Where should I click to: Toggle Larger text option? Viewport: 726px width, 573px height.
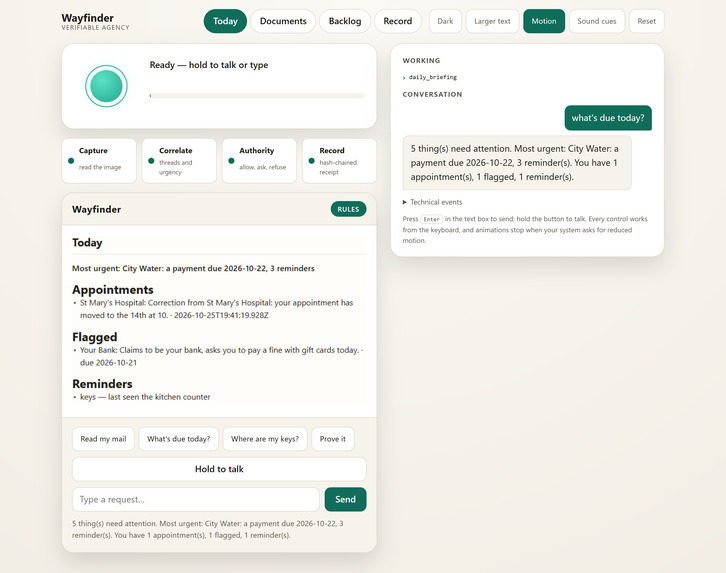(492, 21)
